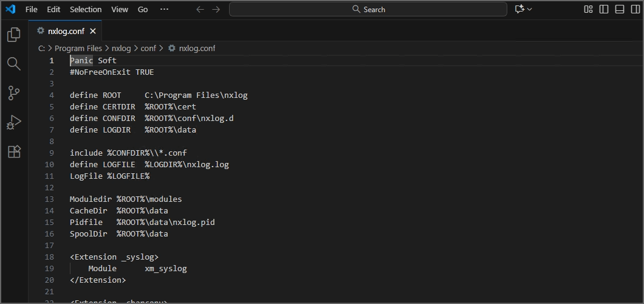Expand the hidden menus ellipsis in menu bar

(x=164, y=9)
